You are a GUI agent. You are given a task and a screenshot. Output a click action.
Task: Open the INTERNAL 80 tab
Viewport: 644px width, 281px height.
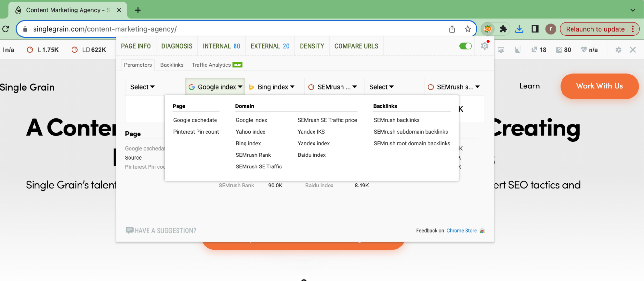[222, 46]
